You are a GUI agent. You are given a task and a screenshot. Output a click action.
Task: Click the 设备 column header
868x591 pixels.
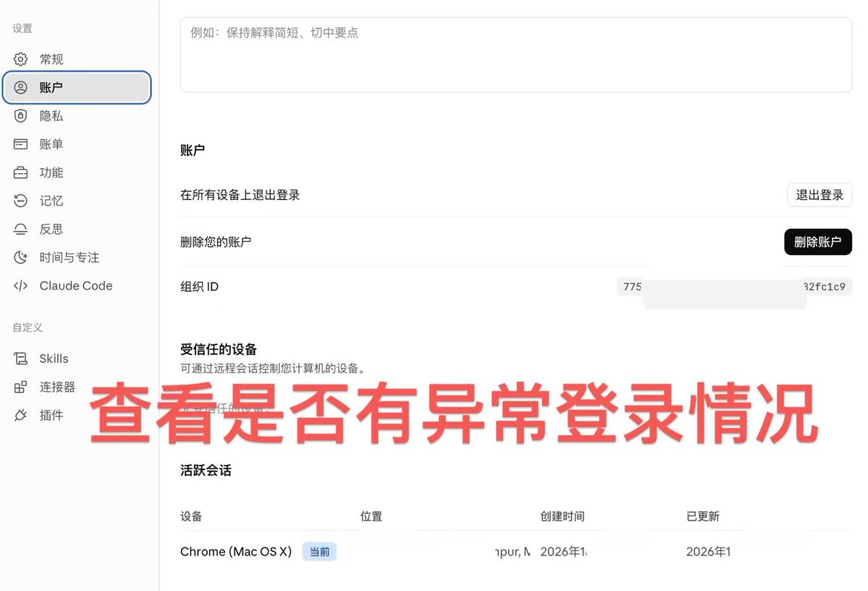click(x=191, y=516)
